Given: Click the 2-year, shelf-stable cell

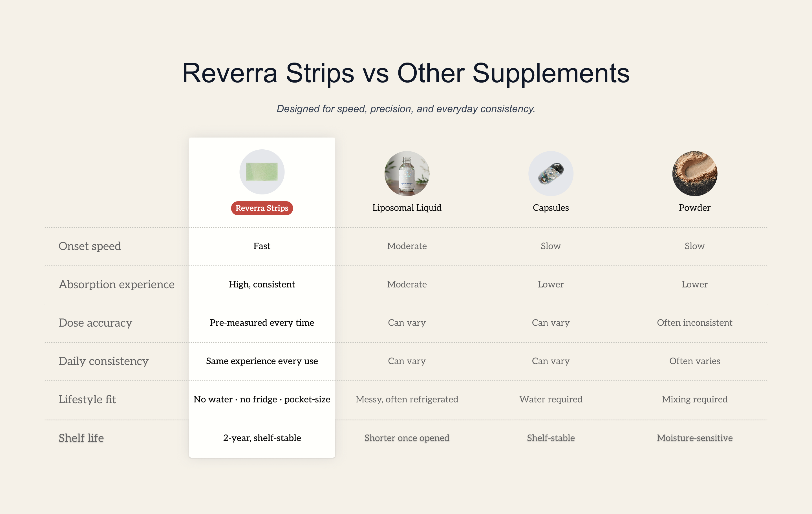Looking at the screenshot, I should coord(262,438).
